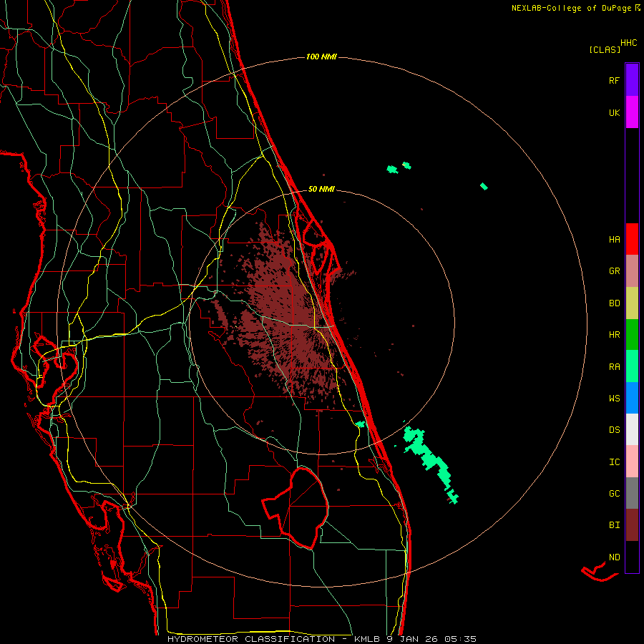Viewport: 644px width, 644px height.
Task: Click the RF legend label
Action: (x=614, y=81)
